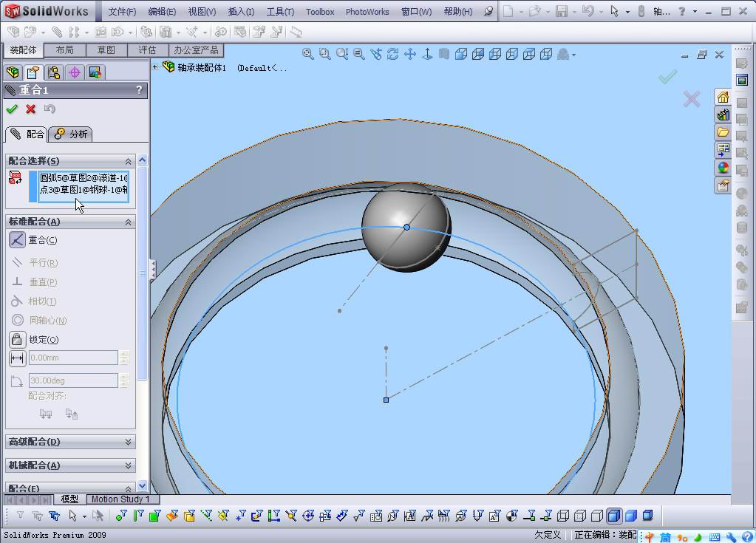Open Custom Properties tab in task pane

[x=723, y=185]
